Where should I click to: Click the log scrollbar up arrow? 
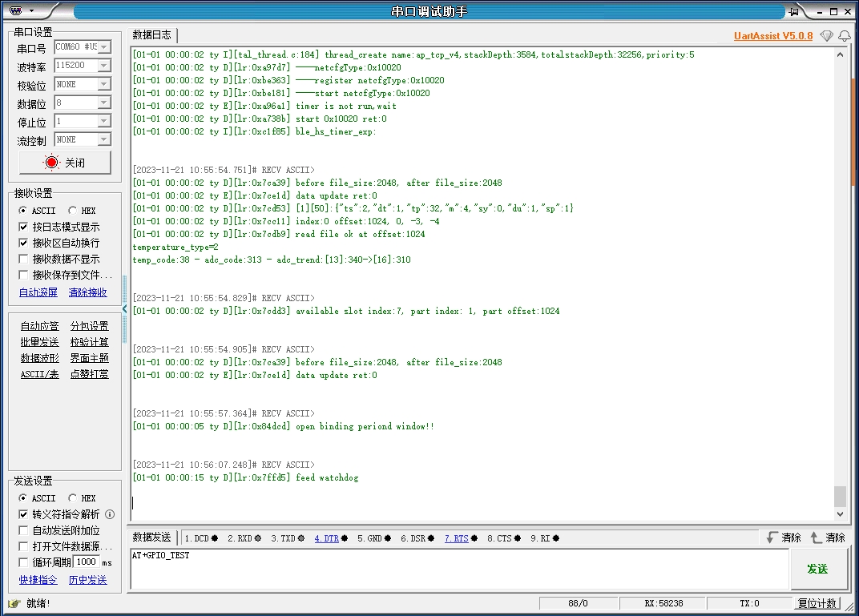[x=840, y=54]
